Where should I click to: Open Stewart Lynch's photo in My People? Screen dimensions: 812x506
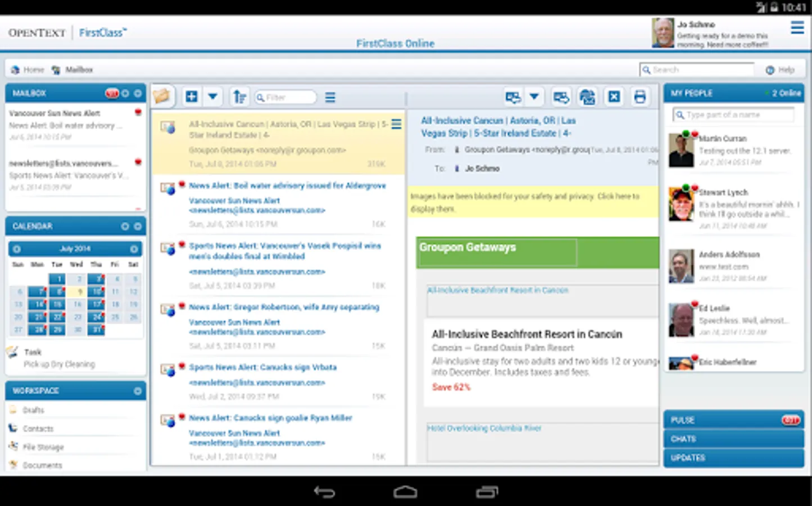[x=681, y=204]
